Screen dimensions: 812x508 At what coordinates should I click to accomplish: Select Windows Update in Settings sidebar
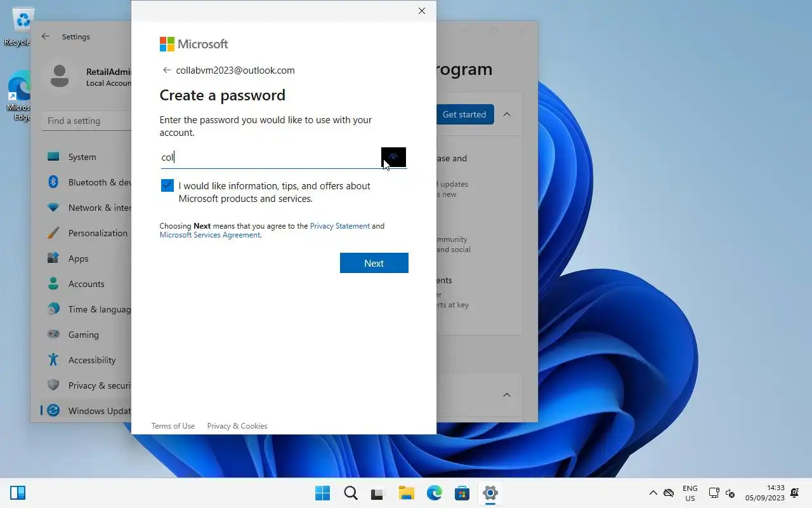[x=86, y=411]
